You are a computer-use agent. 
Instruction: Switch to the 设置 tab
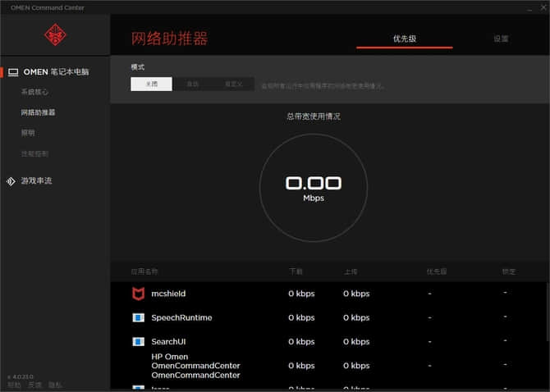tap(501, 39)
